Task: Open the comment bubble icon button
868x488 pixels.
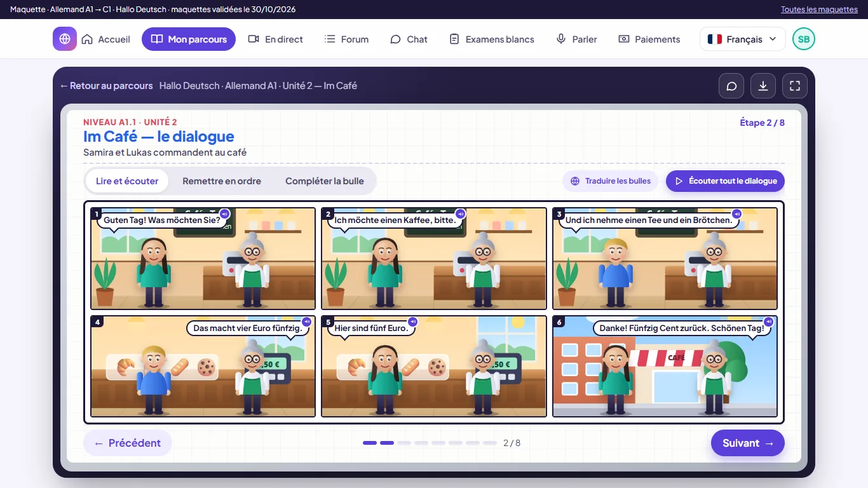Action: click(x=731, y=86)
